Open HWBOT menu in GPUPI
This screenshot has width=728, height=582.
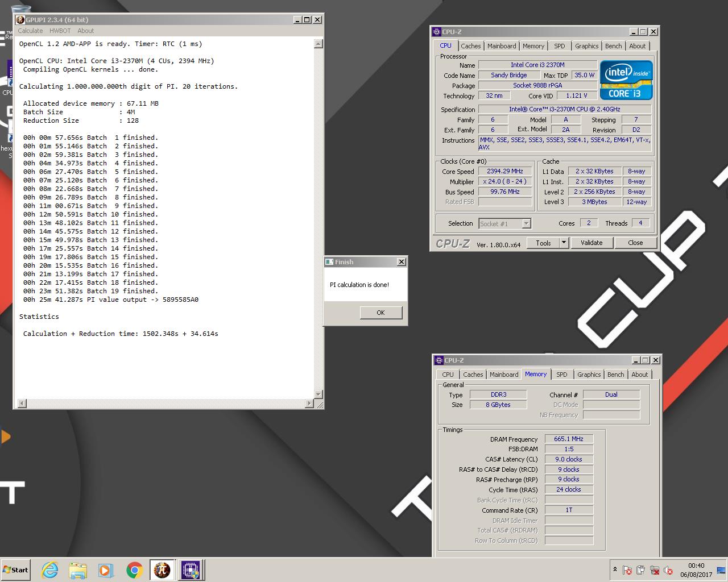click(60, 31)
